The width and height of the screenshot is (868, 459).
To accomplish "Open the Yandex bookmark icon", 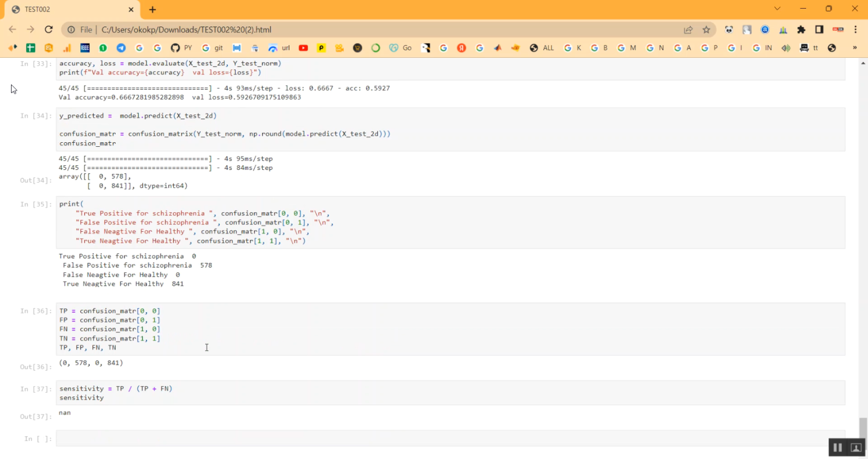I will click(461, 48).
